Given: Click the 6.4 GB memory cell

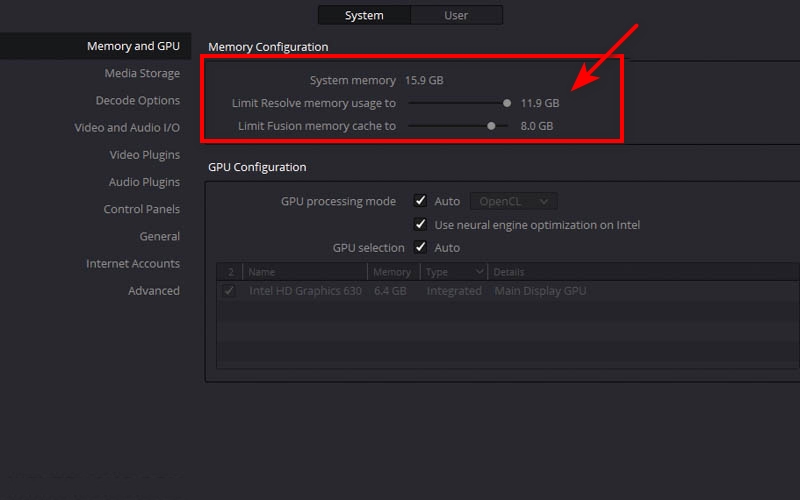Looking at the screenshot, I should 390,291.
